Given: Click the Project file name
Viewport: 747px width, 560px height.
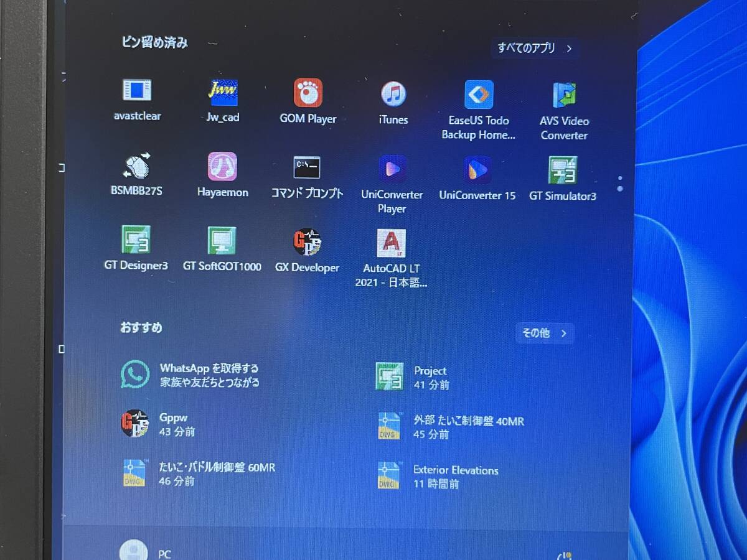Looking at the screenshot, I should [431, 371].
